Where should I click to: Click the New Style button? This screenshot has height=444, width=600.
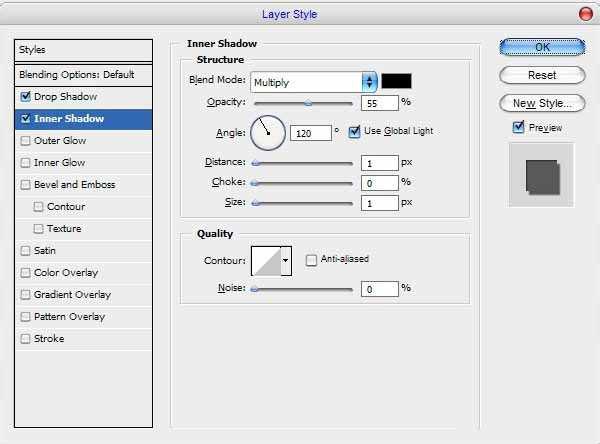pyautogui.click(x=541, y=103)
